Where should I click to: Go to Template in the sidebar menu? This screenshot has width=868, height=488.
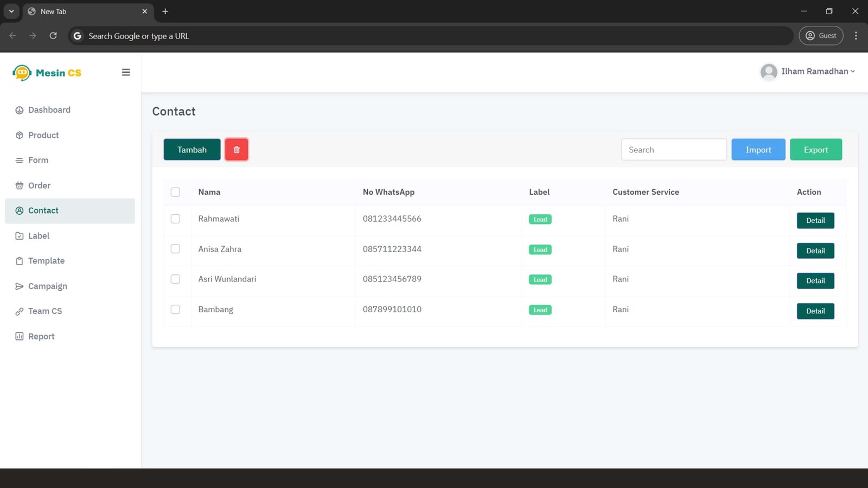tap(46, 261)
